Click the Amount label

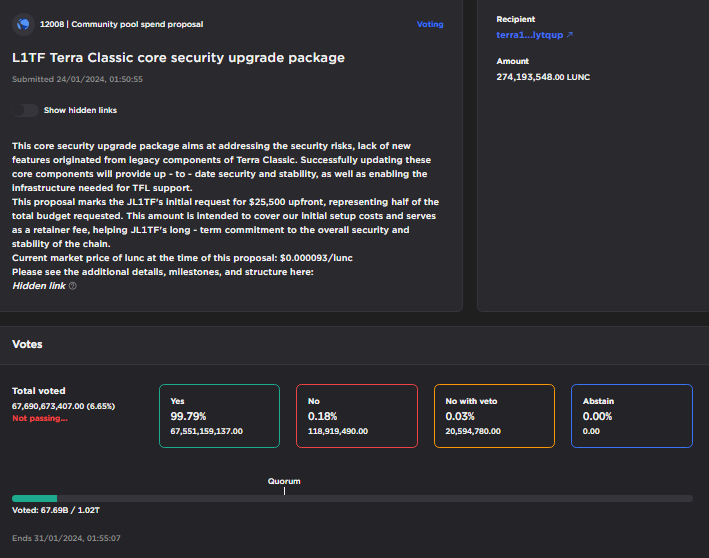click(512, 61)
